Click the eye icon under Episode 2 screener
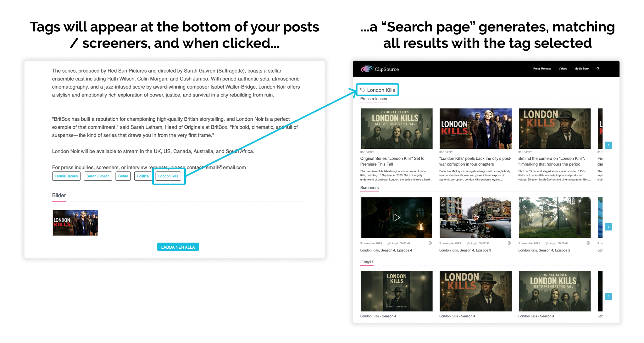This screenshot has height=343, width=644. [587, 243]
